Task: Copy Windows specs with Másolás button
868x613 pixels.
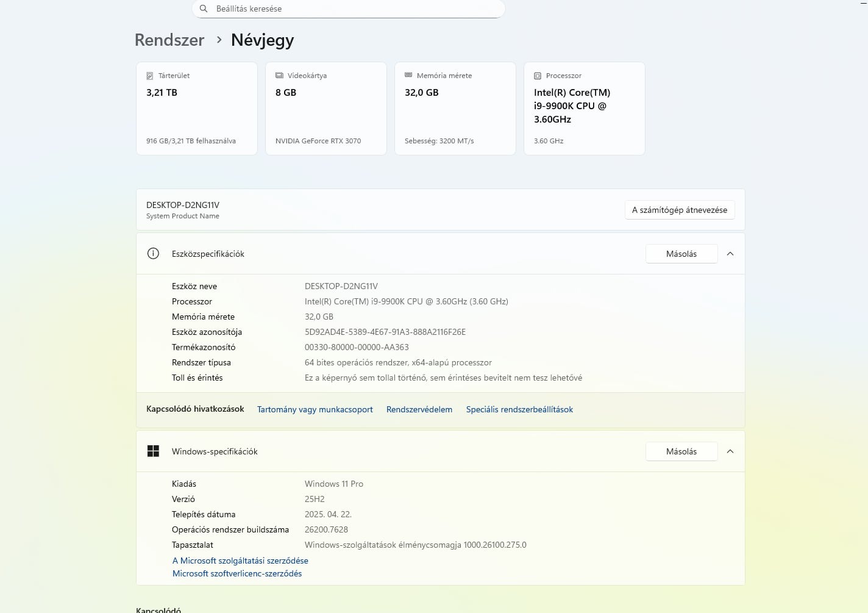Action: [681, 451]
